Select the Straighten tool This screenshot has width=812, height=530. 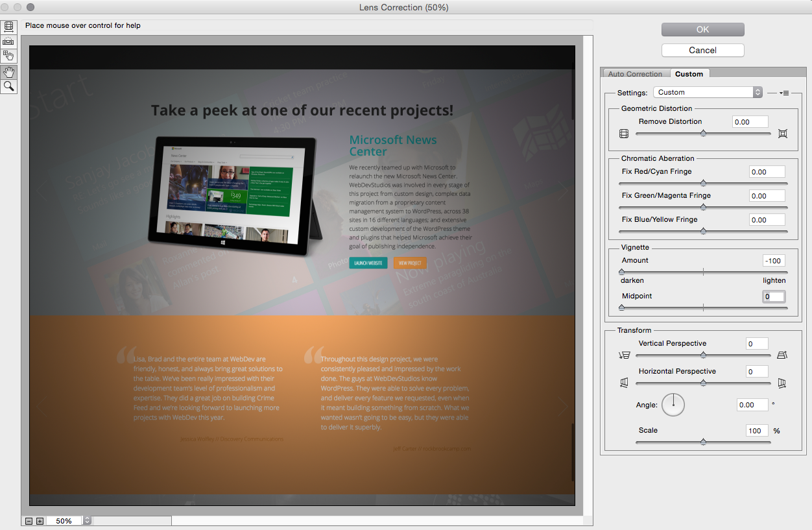point(8,41)
